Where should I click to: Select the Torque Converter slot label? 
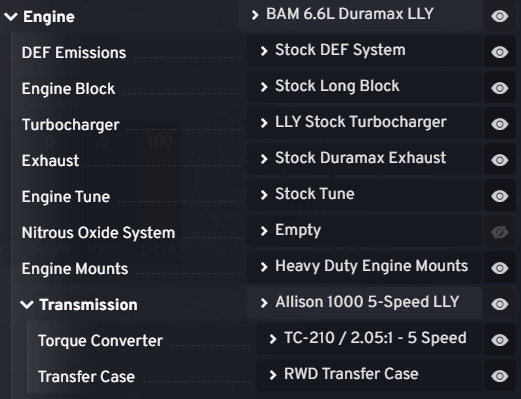coord(100,341)
